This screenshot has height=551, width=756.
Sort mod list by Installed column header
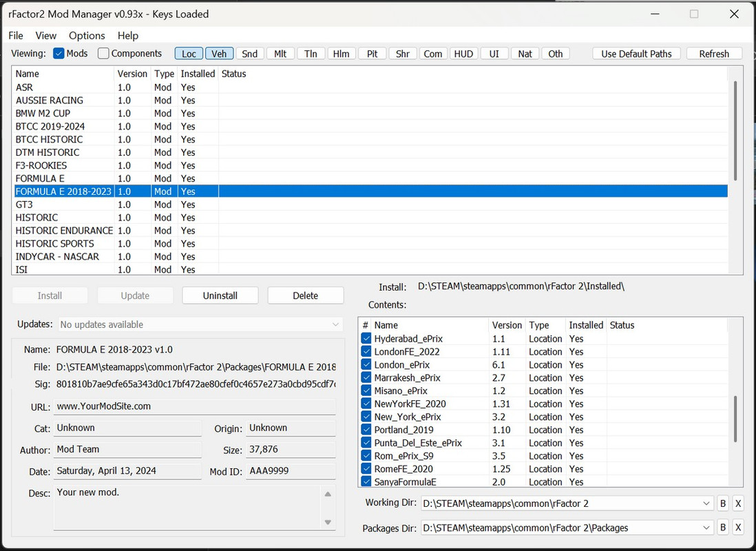(x=198, y=74)
